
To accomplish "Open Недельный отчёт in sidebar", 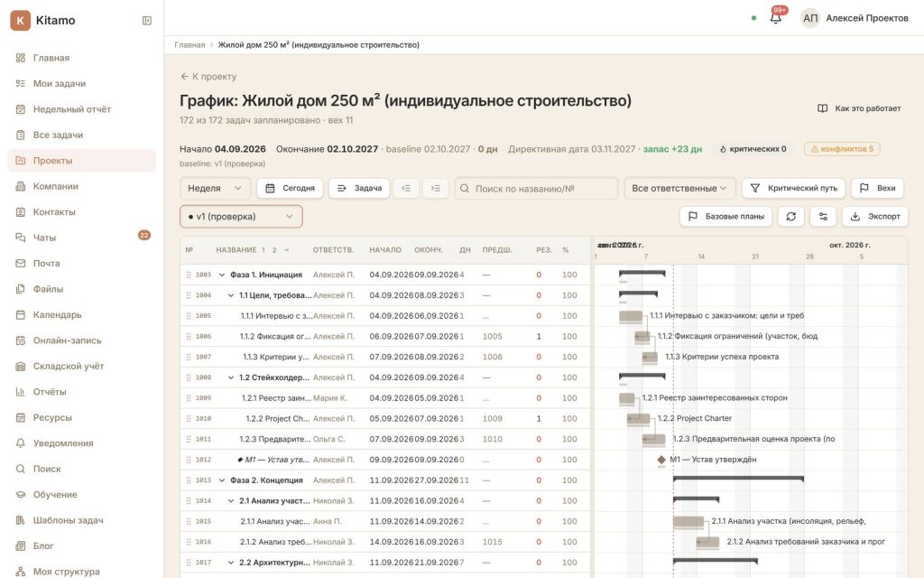I will click(82, 109).
